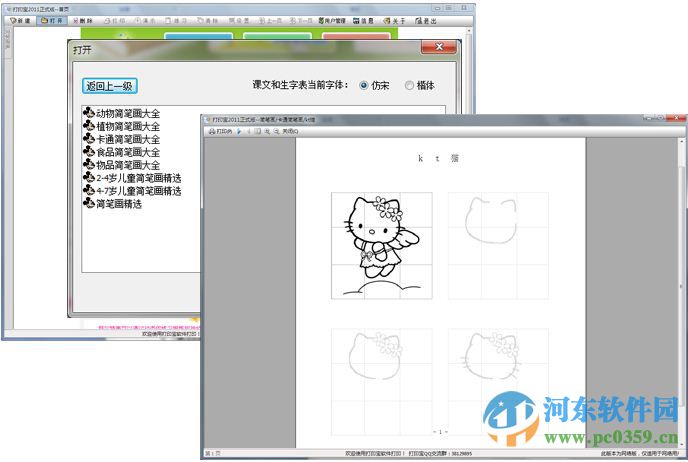The width and height of the screenshot is (688, 462).
Task: Click the zoom-in magnifier in the preview toolbar
Action: (x=267, y=131)
